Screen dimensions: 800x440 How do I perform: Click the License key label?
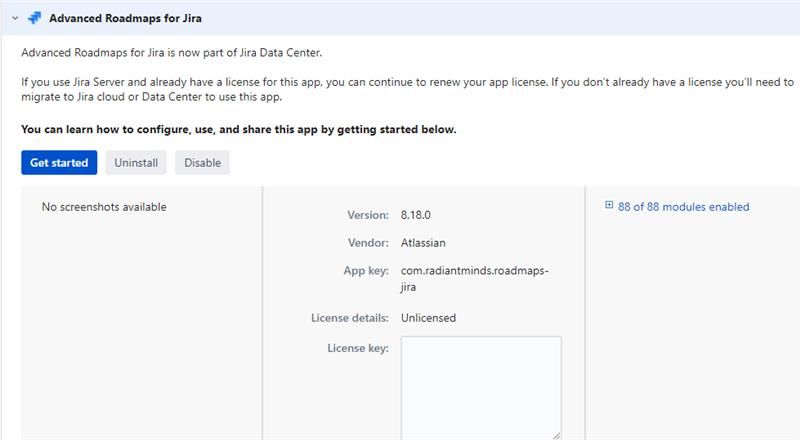click(358, 348)
